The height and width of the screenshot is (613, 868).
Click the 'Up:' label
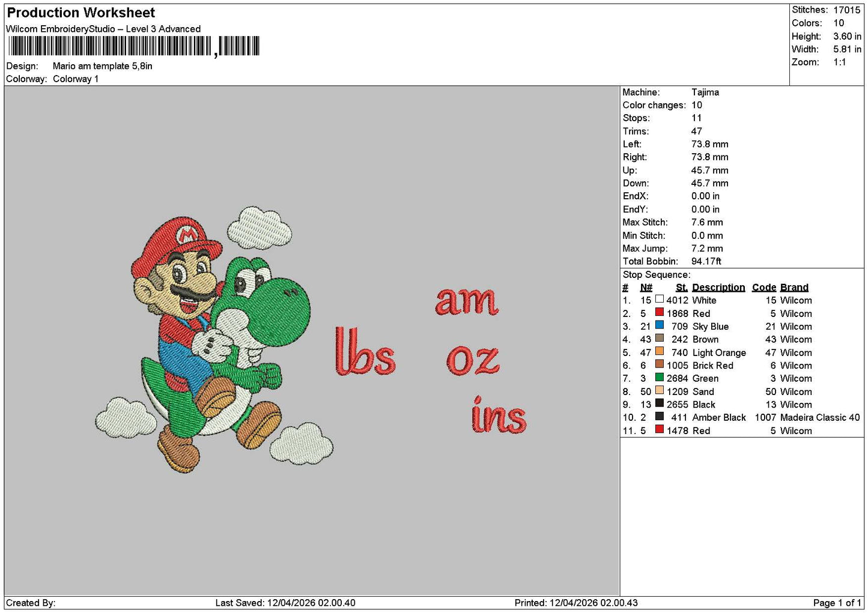630,171
